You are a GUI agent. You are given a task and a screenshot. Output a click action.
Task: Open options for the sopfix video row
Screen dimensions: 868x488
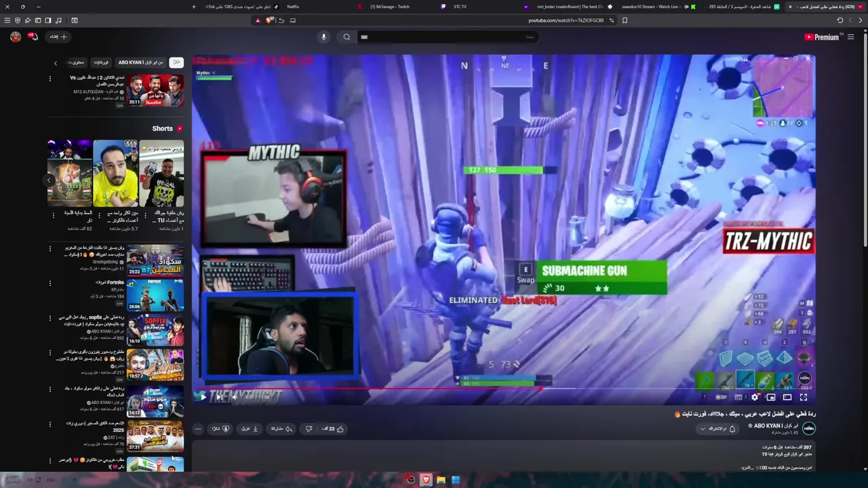(x=50, y=318)
